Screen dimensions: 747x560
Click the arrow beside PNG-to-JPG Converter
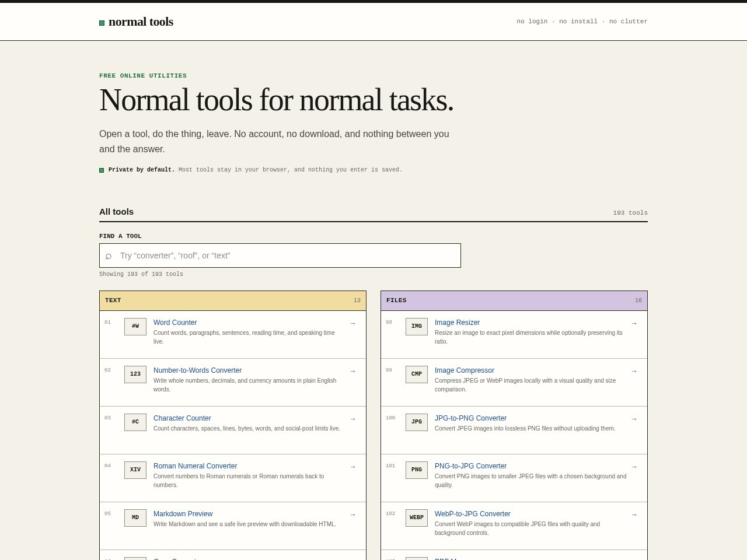coord(634,467)
